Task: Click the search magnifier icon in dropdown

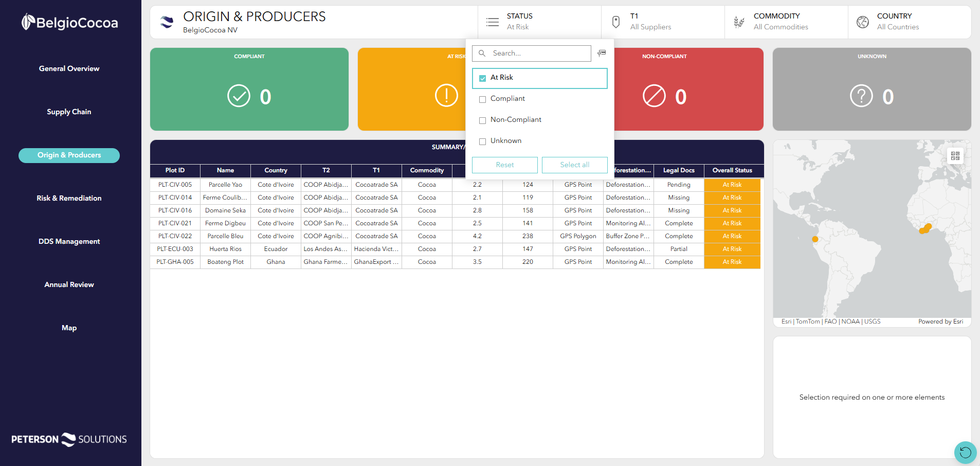Action: [482, 53]
